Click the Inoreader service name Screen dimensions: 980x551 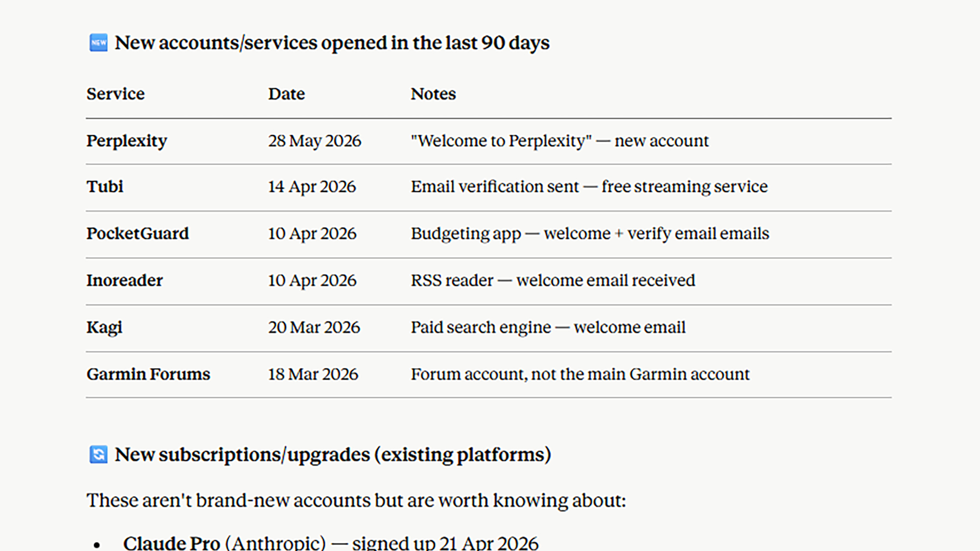(x=124, y=281)
